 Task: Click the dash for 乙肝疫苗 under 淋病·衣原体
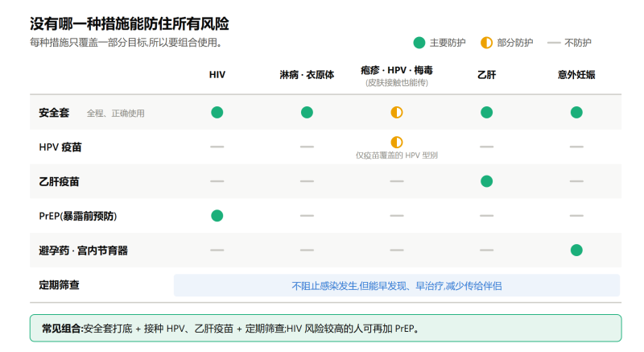307,181
